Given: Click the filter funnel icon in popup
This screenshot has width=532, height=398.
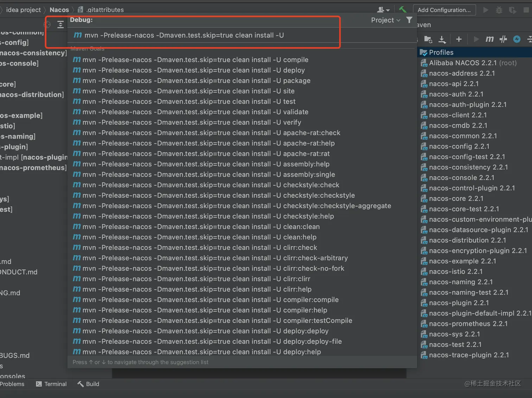Looking at the screenshot, I should (x=409, y=20).
